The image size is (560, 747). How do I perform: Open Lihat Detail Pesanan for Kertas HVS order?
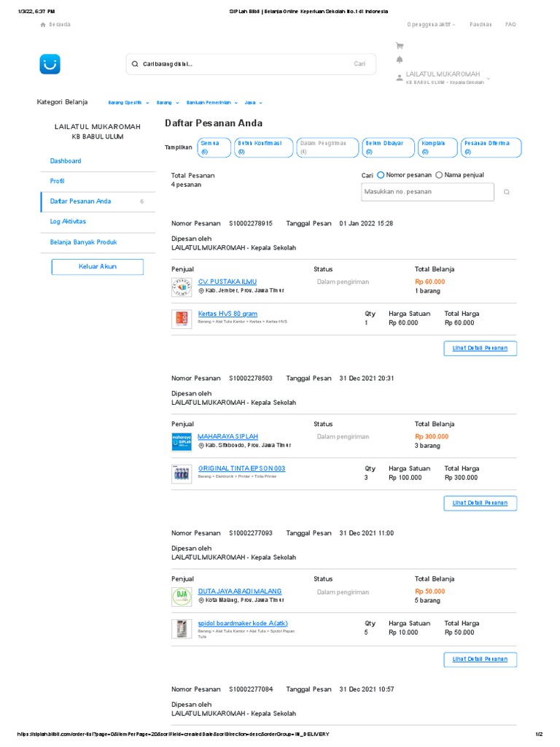pos(480,348)
